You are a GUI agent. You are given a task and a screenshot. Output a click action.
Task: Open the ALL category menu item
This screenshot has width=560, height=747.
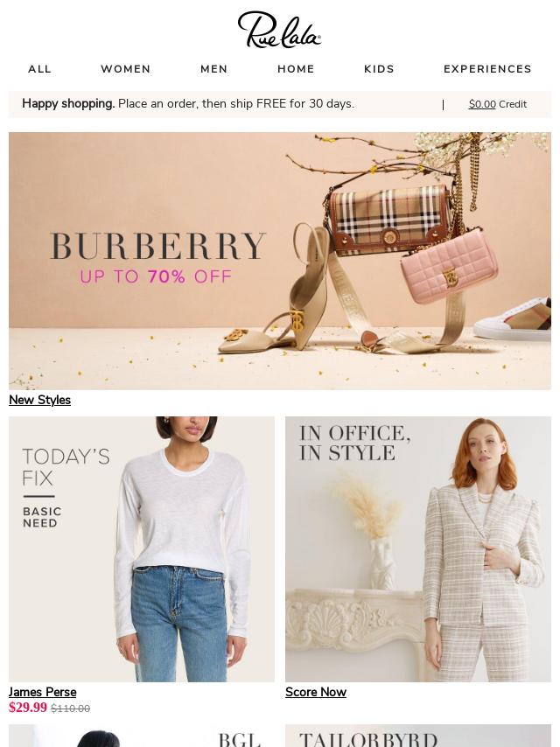[x=39, y=69]
